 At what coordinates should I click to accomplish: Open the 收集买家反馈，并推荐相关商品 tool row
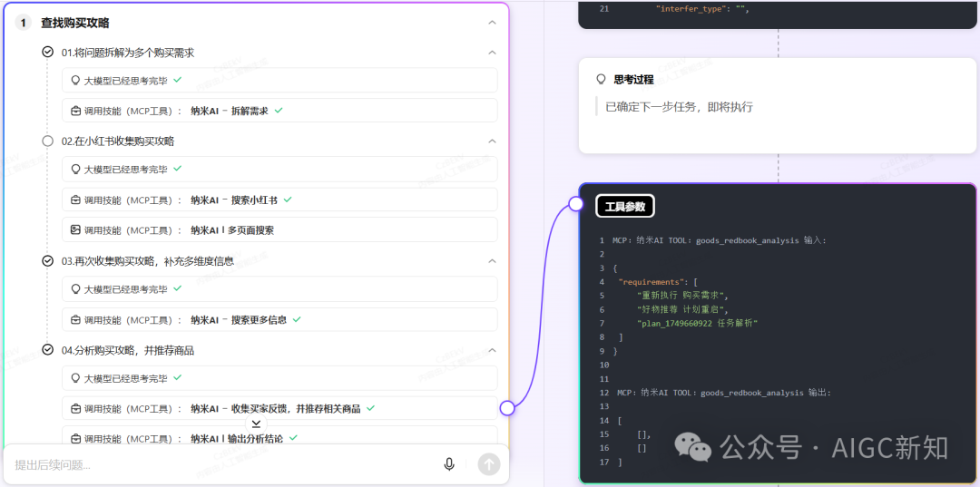pos(280,408)
